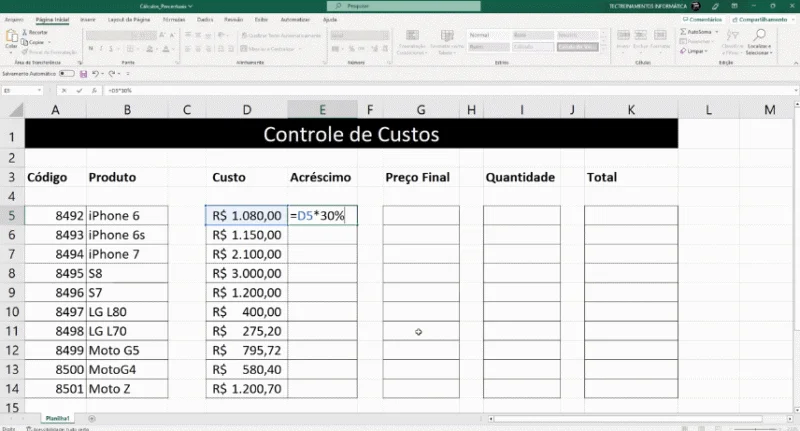The width and height of the screenshot is (800, 431).
Task: Click the Copiar icon
Action: (25, 42)
